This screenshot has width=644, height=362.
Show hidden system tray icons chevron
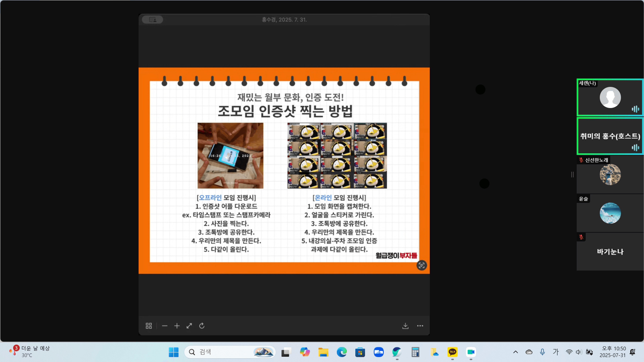[x=516, y=352]
